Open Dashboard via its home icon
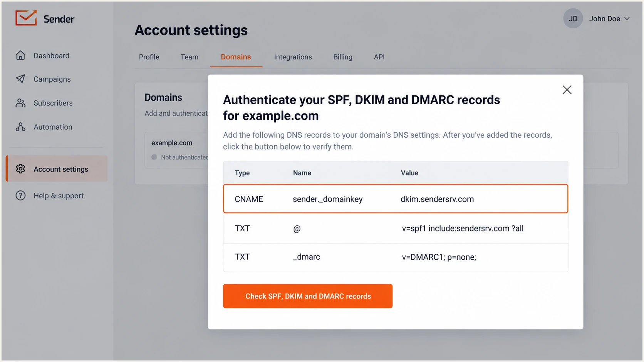The width and height of the screenshot is (644, 362). tap(20, 55)
